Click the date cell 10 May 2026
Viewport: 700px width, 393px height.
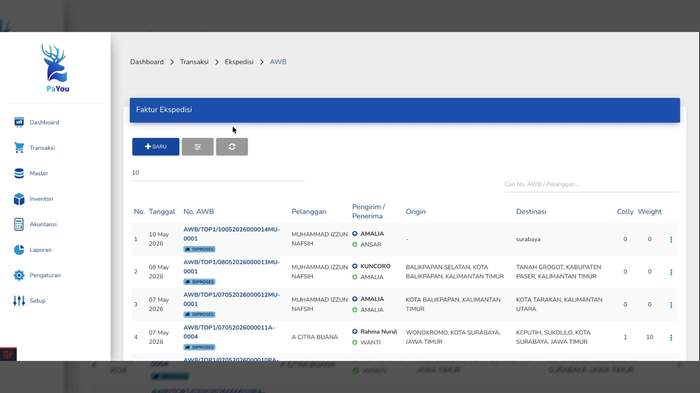[159, 239]
